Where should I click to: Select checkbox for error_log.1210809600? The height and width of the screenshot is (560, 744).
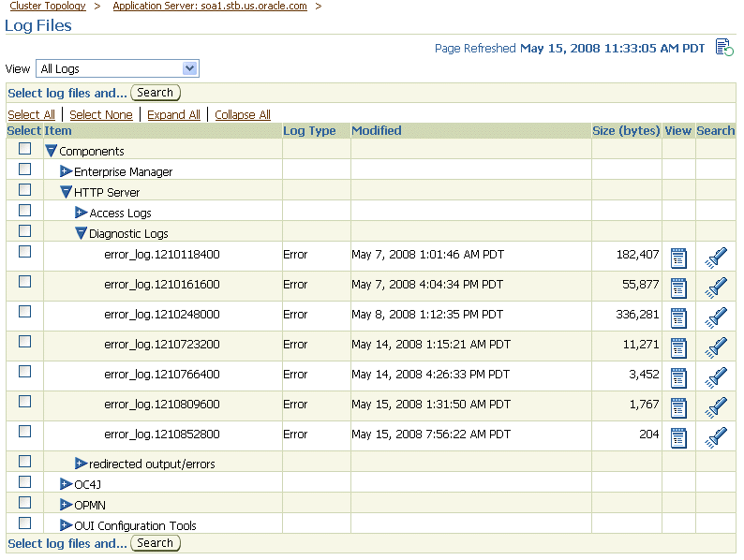click(24, 402)
